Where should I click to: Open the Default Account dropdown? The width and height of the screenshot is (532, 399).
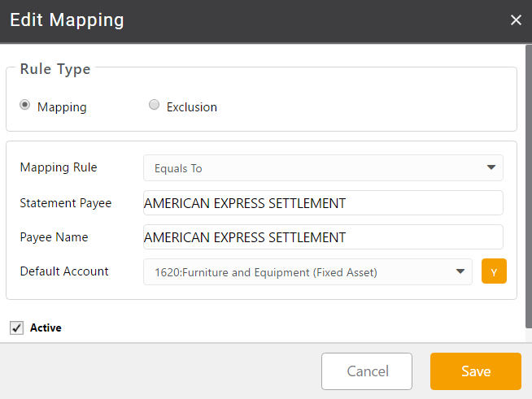(307, 272)
